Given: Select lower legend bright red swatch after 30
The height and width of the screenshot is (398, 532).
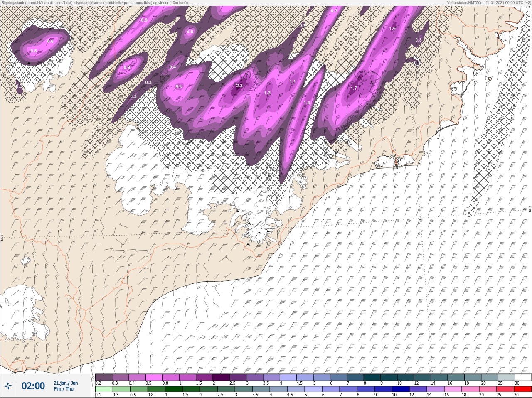Looking at the screenshot, I should click(x=522, y=389).
